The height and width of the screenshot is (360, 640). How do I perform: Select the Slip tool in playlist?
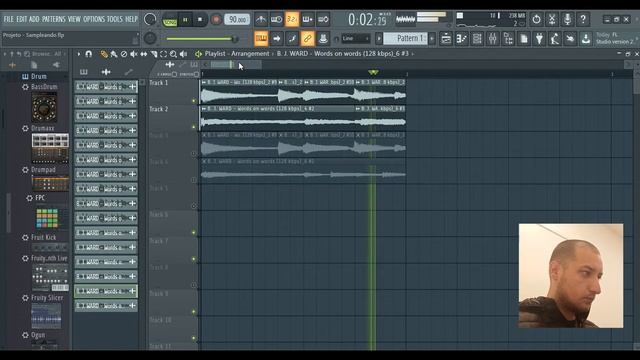[x=144, y=54]
